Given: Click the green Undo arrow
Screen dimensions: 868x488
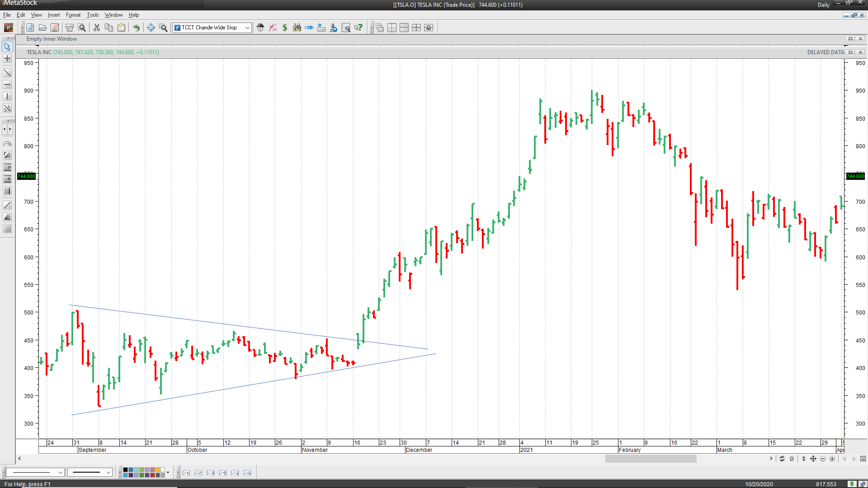Looking at the screenshot, I should [x=136, y=28].
